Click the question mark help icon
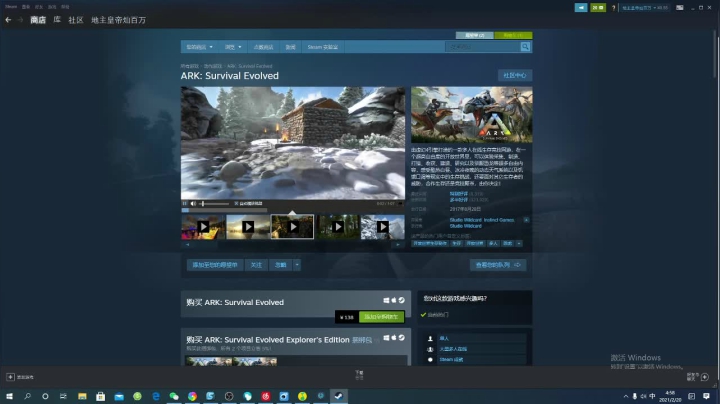This screenshot has width=720, height=404. pos(613,8)
